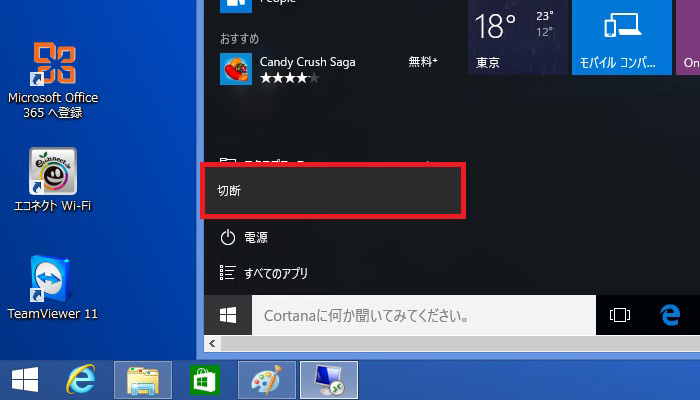The width and height of the screenshot is (700, 400).
Task: Click the Cortana search box
Action: [x=424, y=315]
